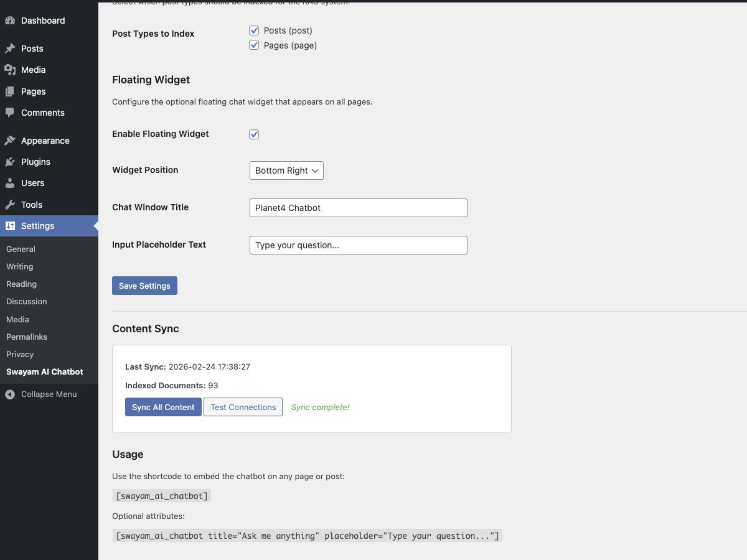747x560 pixels.
Task: Click the Test Connections button
Action: (x=243, y=407)
